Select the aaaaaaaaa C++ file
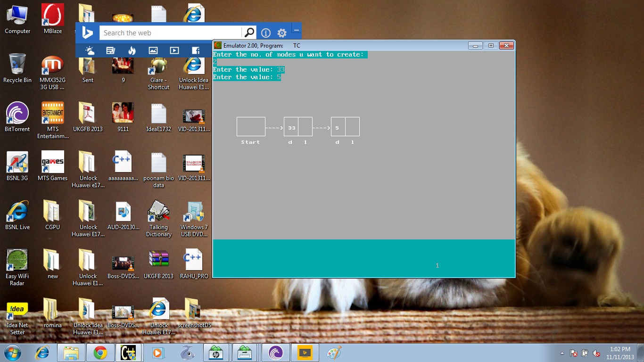The image size is (644, 362). pyautogui.click(x=123, y=166)
